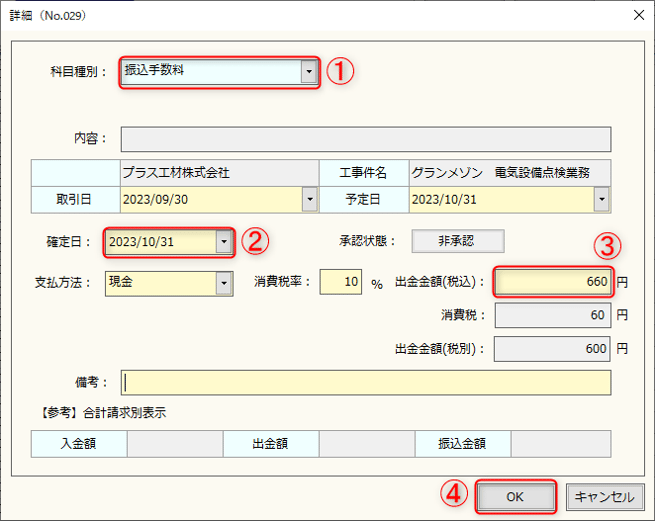Confirm with the OK button

(x=515, y=497)
